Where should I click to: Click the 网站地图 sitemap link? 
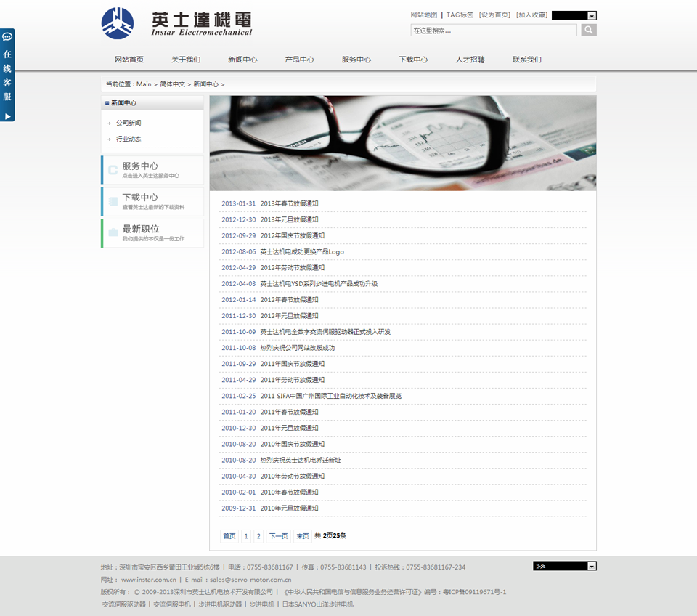point(424,15)
